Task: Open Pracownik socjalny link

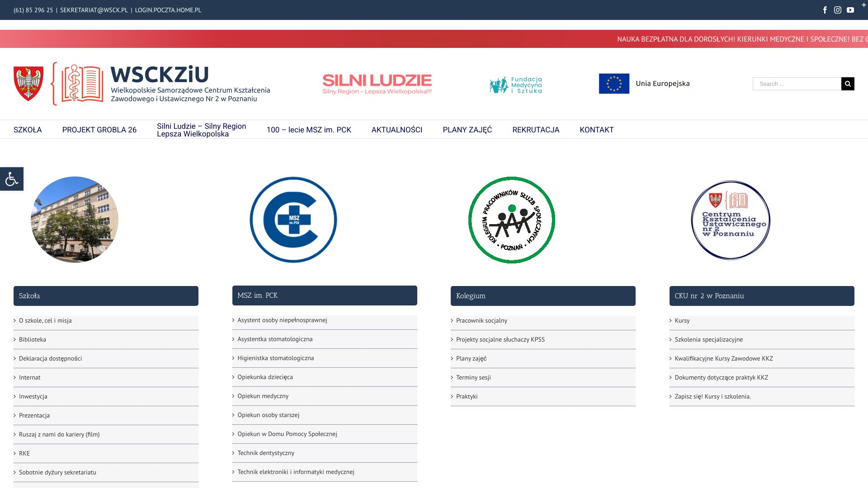Action: tap(481, 320)
